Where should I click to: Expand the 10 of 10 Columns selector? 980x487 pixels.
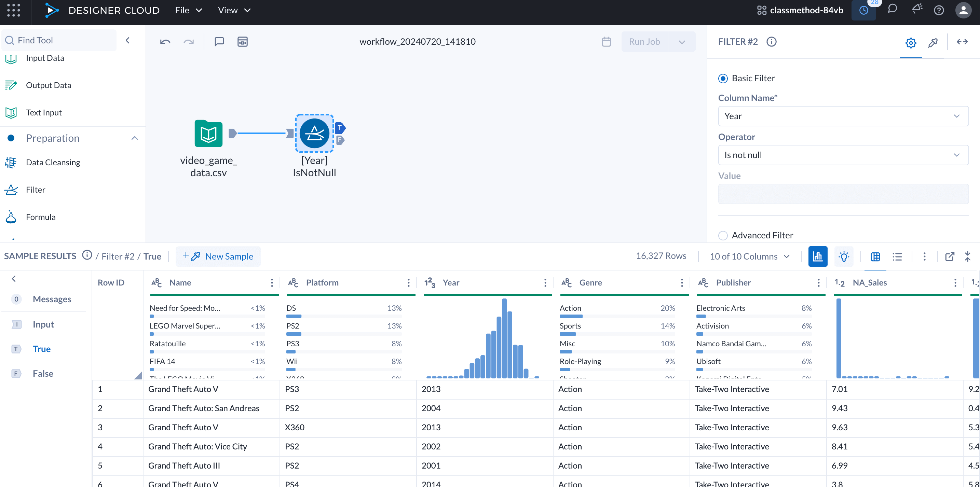749,256
